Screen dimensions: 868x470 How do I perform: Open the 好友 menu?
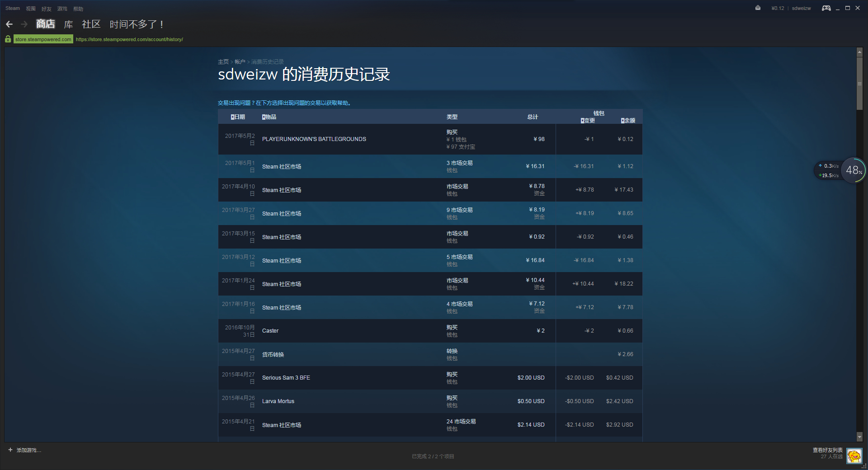[x=46, y=9]
